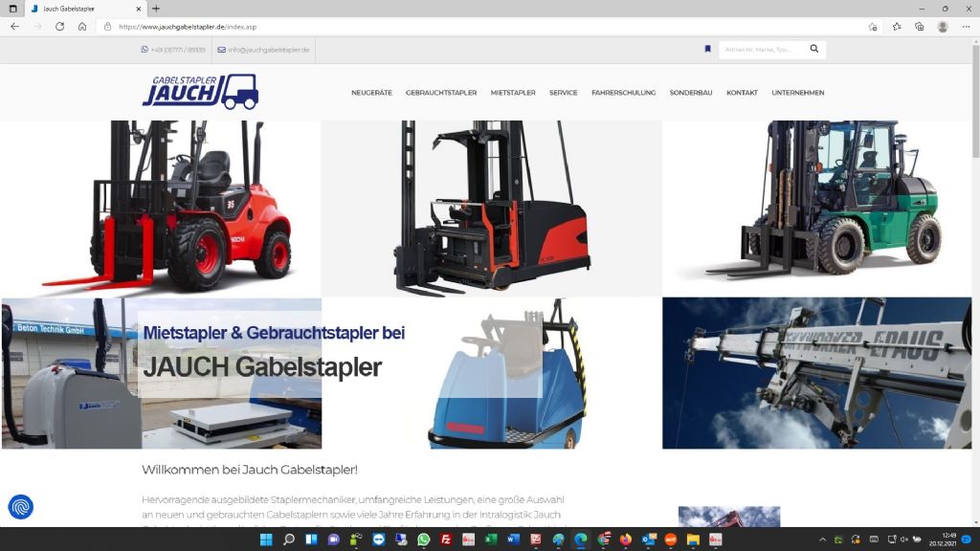Click the page vertical scrollbar thumb
This screenshot has height=551, width=980.
point(975,99)
